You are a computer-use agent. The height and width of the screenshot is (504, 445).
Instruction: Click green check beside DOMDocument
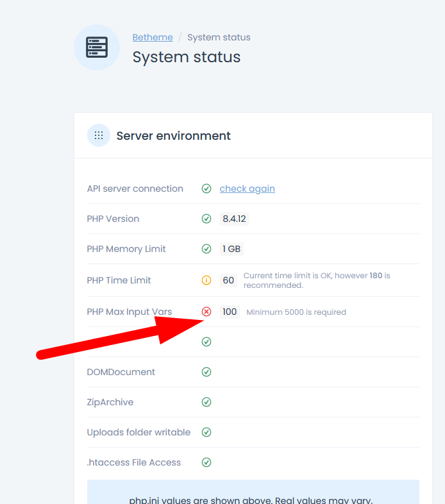point(206,372)
